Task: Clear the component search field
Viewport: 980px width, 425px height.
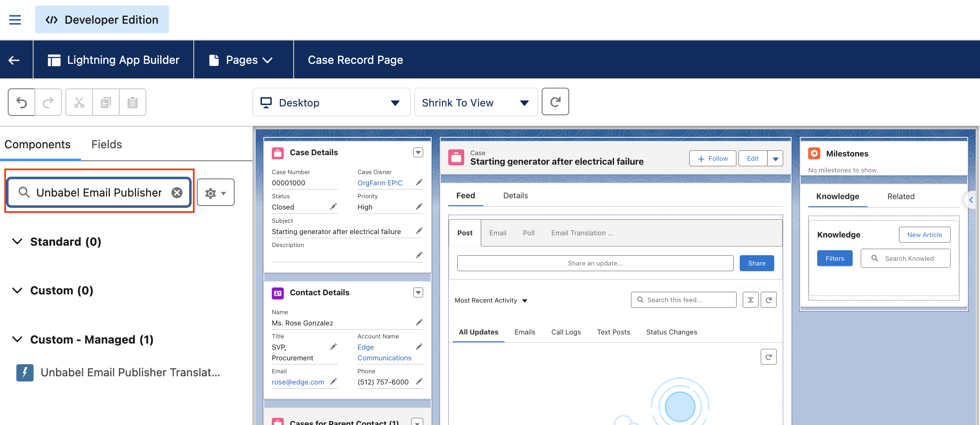Action: pos(177,193)
